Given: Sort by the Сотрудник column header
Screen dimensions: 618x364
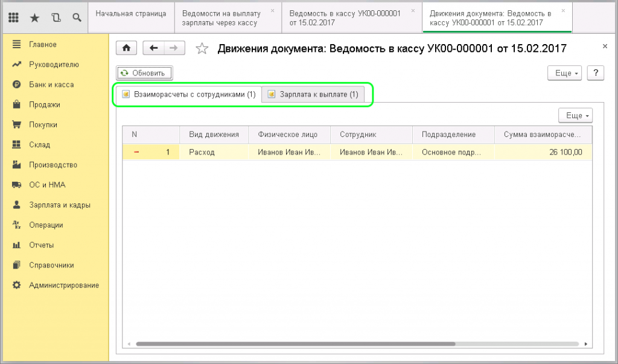Looking at the screenshot, I should point(371,135).
